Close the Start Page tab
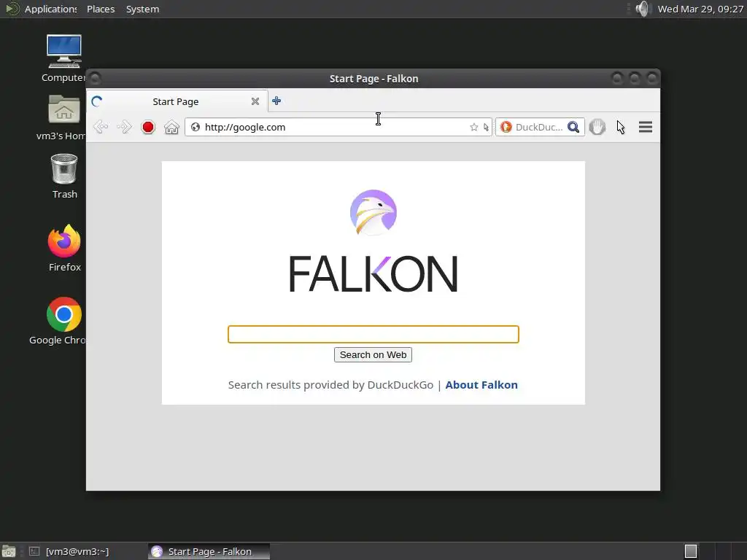The image size is (747, 560). coord(255,101)
